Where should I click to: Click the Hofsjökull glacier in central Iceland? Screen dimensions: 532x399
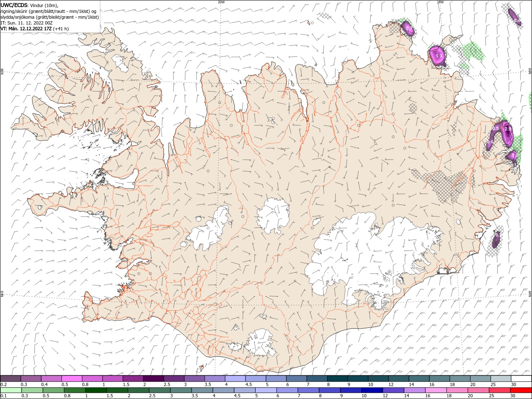point(273,215)
